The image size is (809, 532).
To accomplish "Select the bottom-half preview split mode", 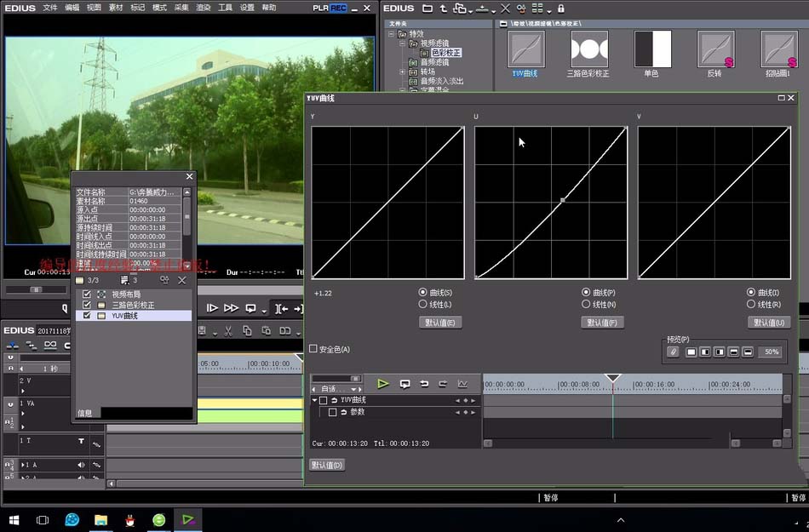I will pos(748,352).
